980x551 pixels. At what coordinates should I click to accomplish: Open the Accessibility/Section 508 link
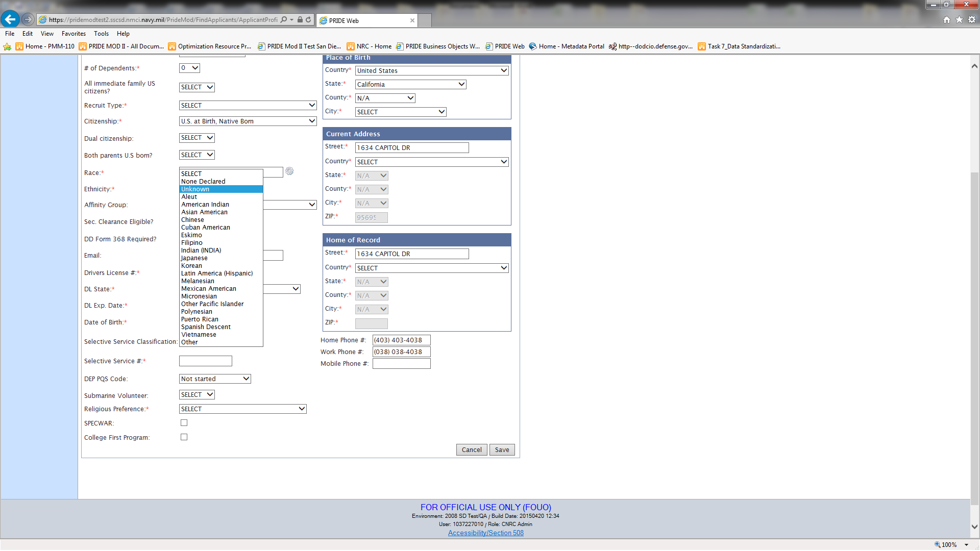tap(485, 533)
